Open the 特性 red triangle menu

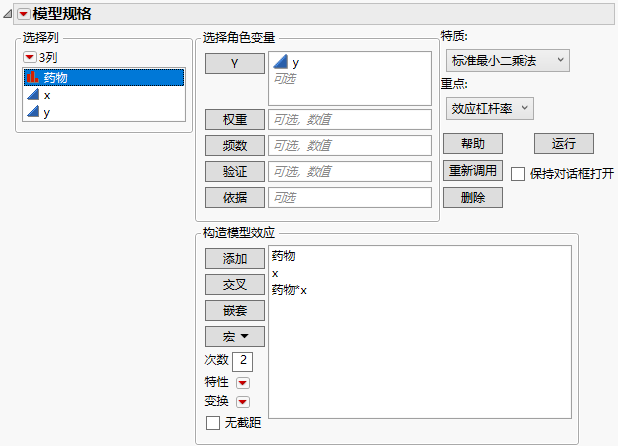pos(243,383)
